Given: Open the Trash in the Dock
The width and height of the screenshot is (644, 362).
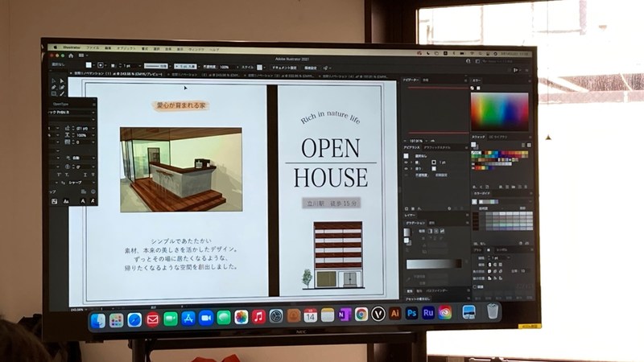Looking at the screenshot, I should (x=493, y=311).
